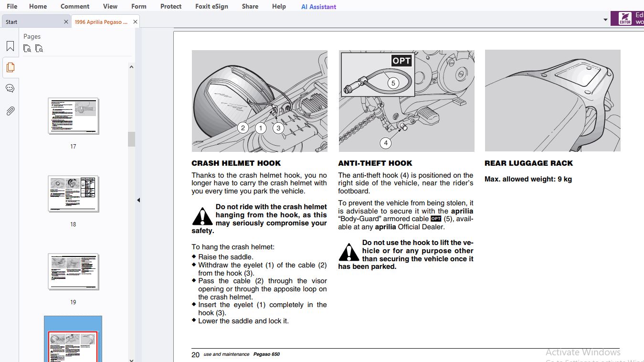Click the 'Raise the saddle.' bullet text

(226, 257)
